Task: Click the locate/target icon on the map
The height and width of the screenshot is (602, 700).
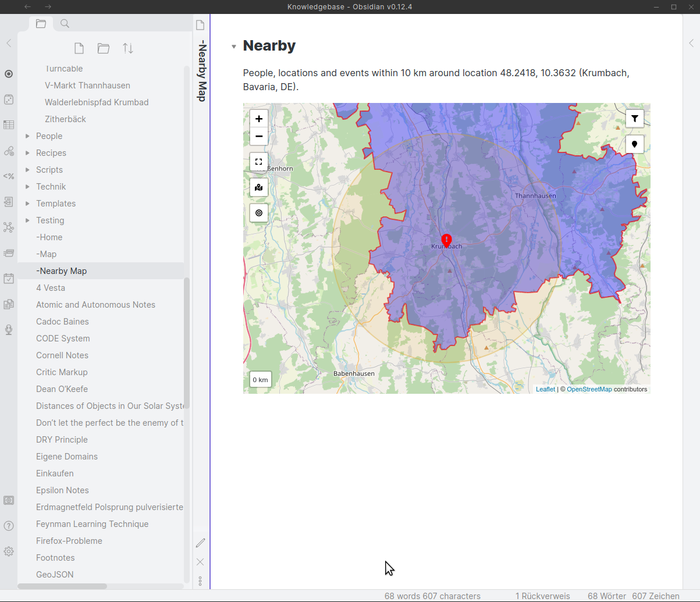Action: (x=258, y=213)
